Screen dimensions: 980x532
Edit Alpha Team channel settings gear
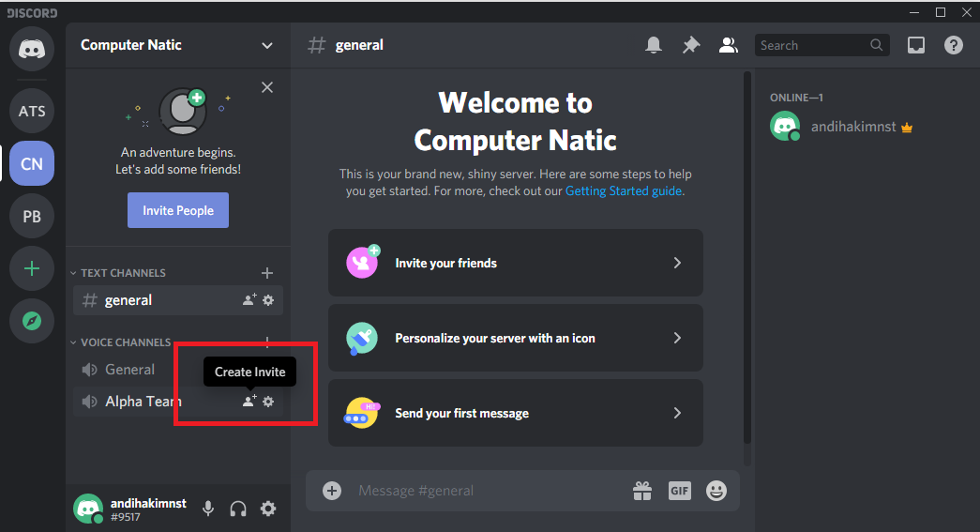click(x=268, y=402)
